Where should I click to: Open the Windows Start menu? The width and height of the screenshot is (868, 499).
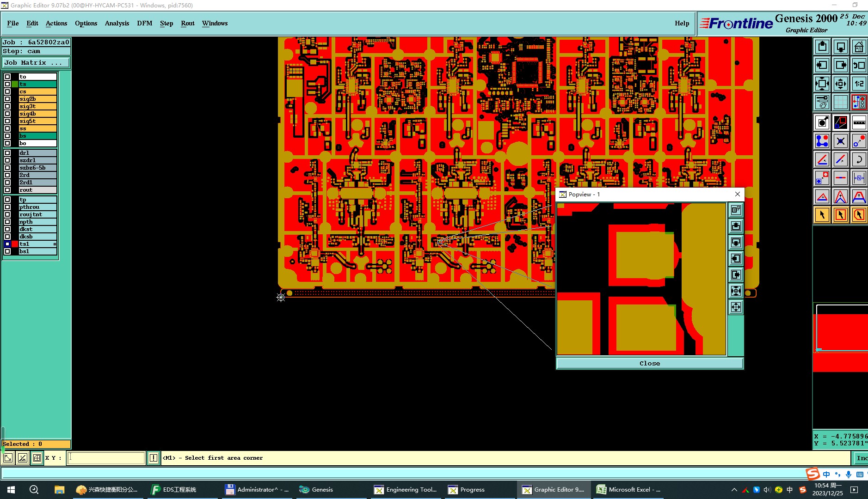[x=11, y=490]
